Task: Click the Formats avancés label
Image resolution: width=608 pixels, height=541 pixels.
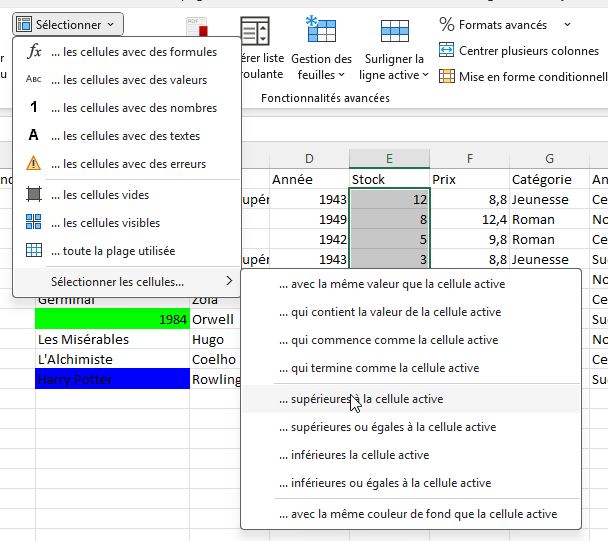Action: click(503, 25)
